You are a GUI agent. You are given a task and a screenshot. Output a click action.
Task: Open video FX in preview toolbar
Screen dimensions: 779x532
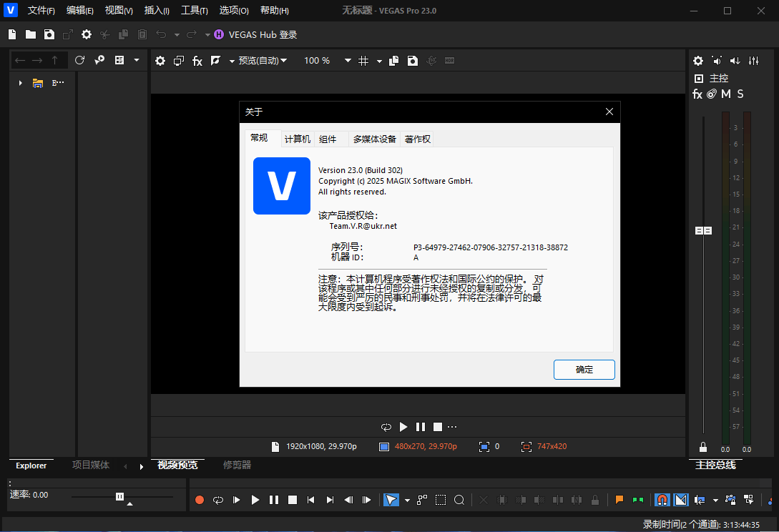[197, 61]
